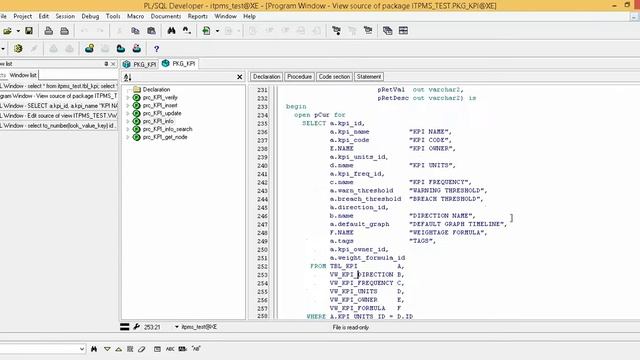Screen dimensions: 640x360
Task: Open the itpms_test@XE connection dropdown
Action: tap(177, 327)
